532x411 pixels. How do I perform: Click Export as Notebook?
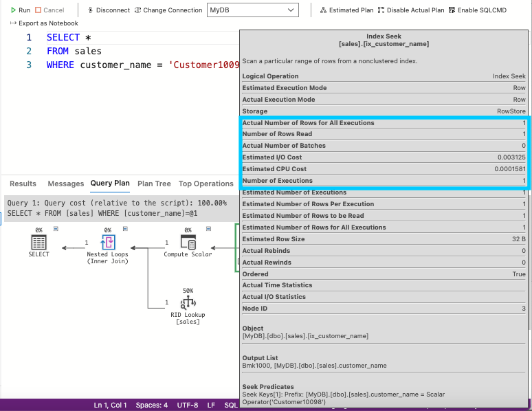[x=44, y=23]
